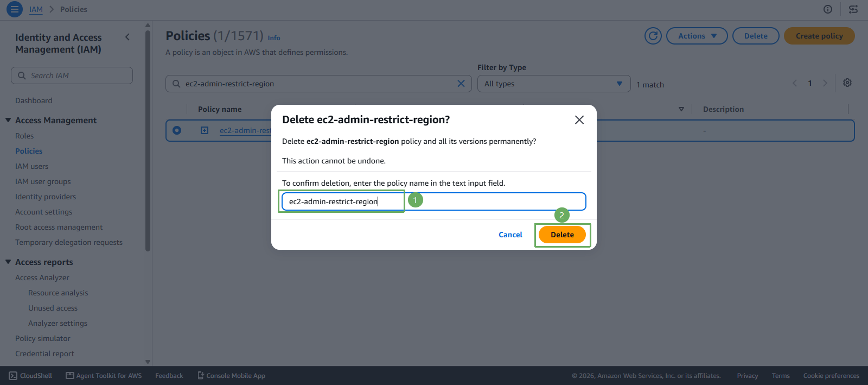
Task: Confirm with the orange Delete button
Action: [562, 235]
